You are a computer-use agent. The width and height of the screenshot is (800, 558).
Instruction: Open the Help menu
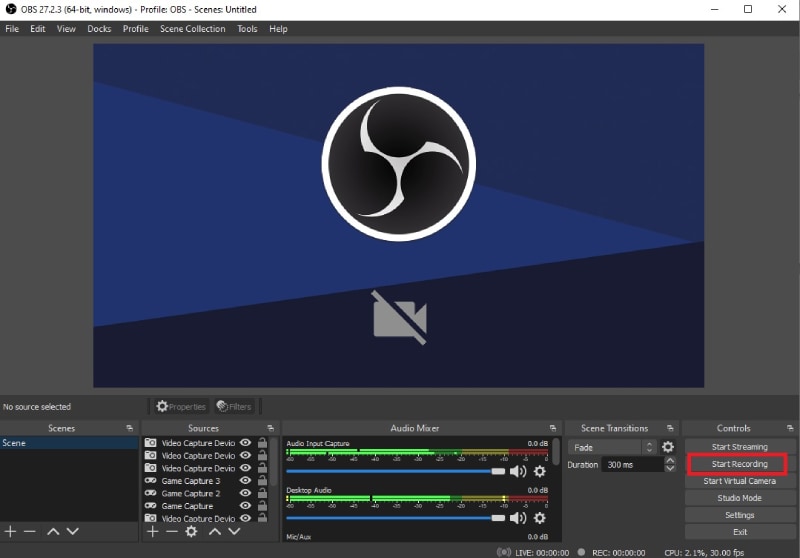click(278, 29)
